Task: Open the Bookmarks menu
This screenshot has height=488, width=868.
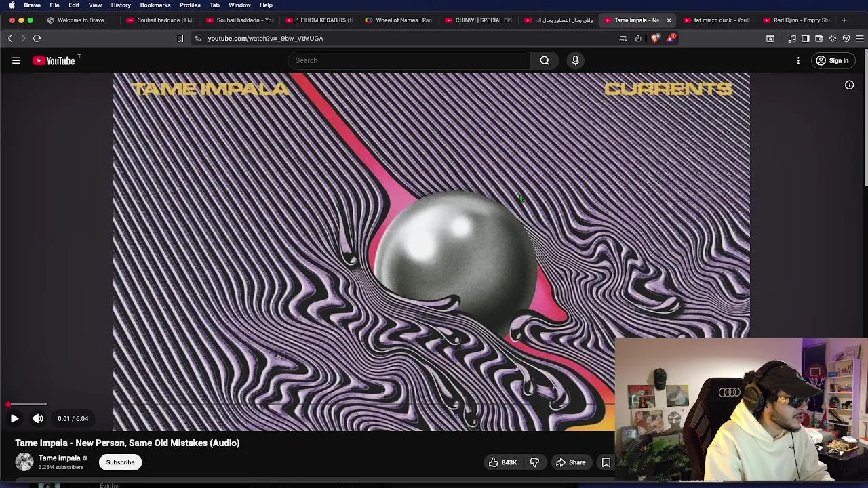Action: [x=155, y=5]
